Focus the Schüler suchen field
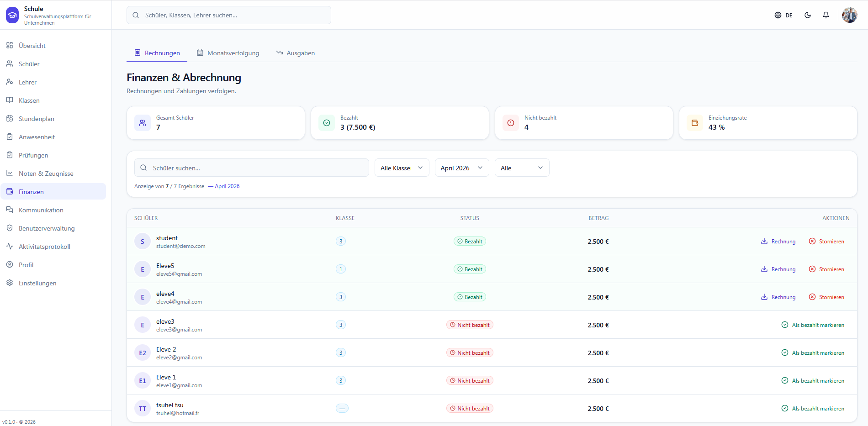The width and height of the screenshot is (868, 426). 252,168
